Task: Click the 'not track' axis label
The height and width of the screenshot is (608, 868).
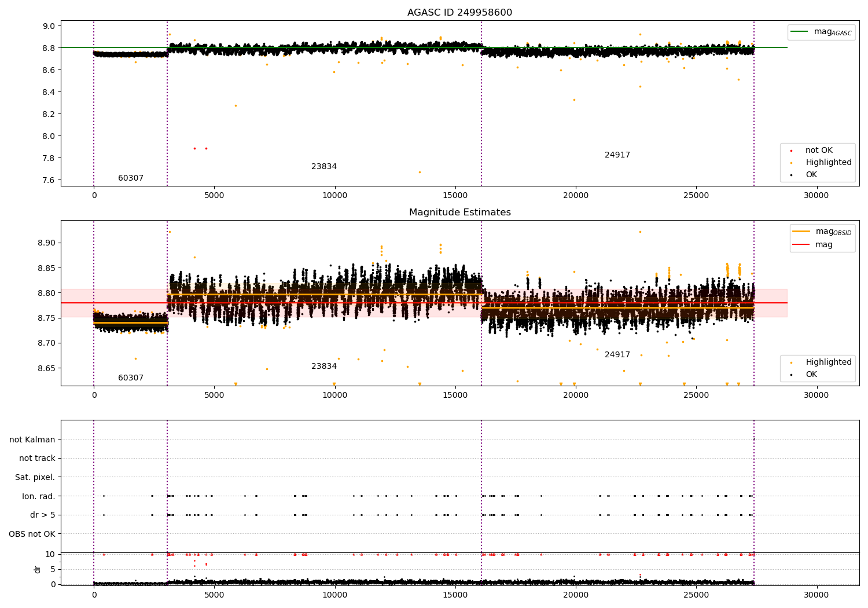Action: (x=37, y=459)
